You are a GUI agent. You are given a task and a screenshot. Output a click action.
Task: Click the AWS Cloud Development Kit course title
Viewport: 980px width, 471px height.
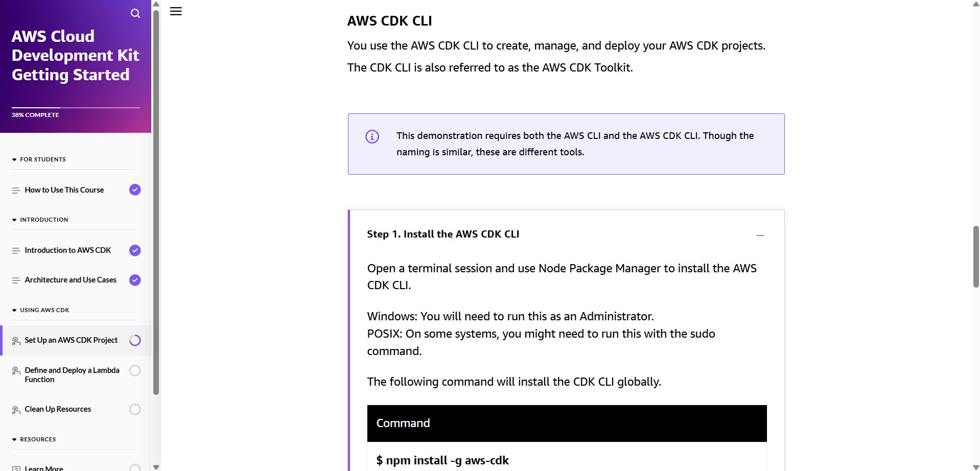(75, 55)
